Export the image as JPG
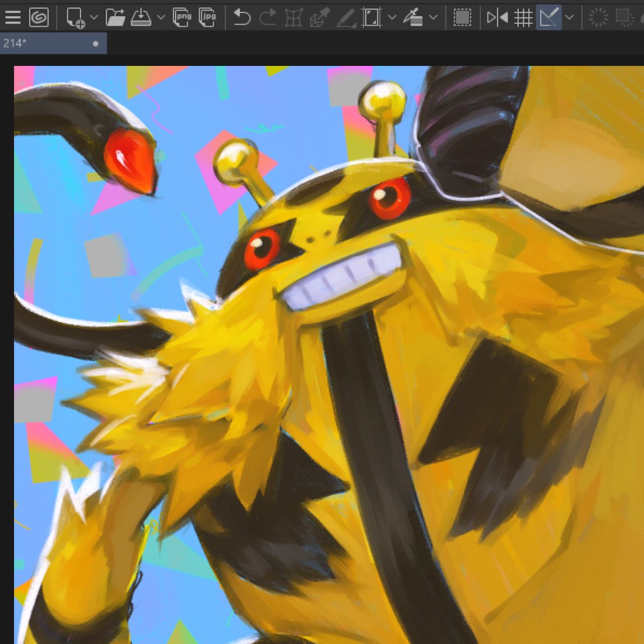 (x=208, y=18)
